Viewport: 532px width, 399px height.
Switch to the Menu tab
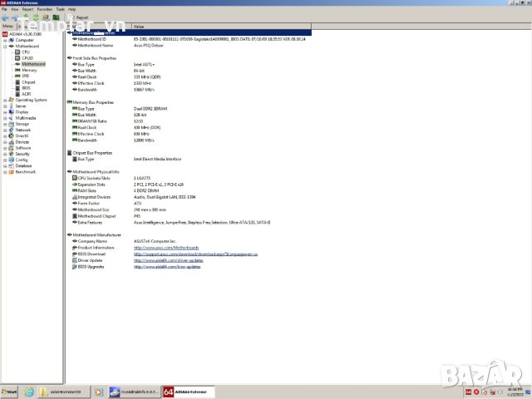[x=7, y=26]
